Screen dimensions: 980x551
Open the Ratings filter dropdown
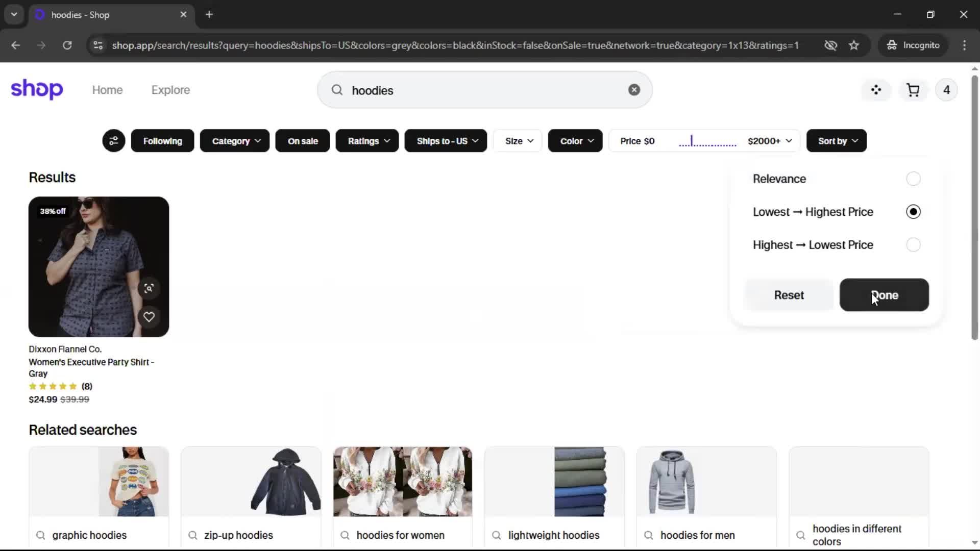pos(367,141)
